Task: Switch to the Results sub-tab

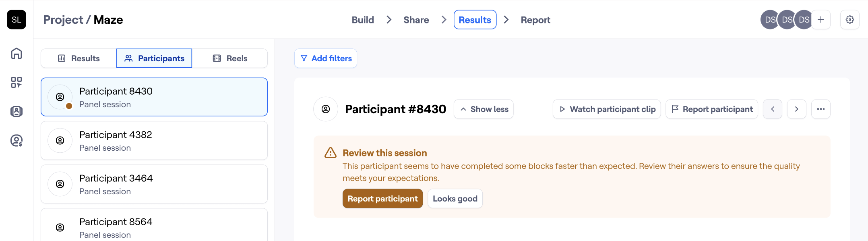Action: click(79, 58)
